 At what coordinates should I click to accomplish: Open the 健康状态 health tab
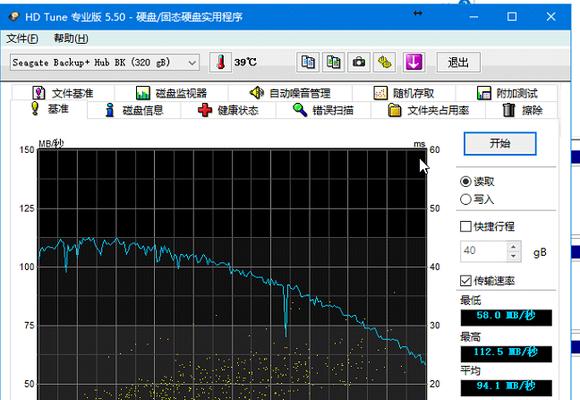(x=228, y=110)
